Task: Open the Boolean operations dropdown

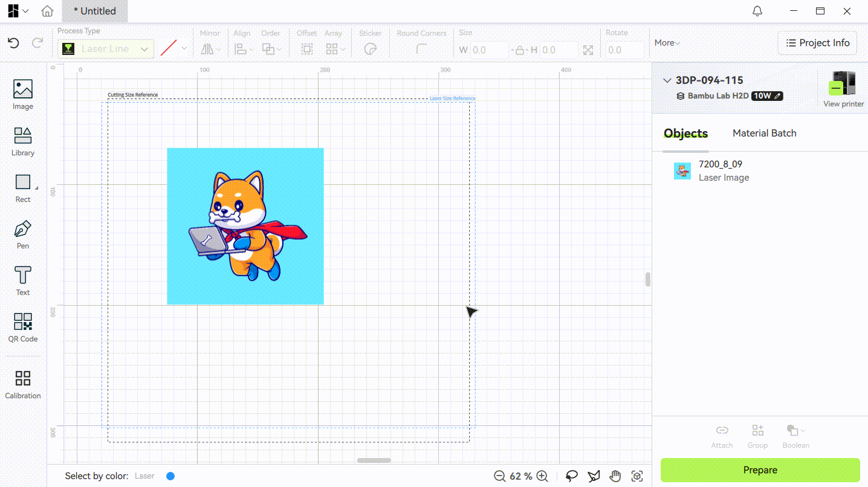Action: pyautogui.click(x=796, y=436)
